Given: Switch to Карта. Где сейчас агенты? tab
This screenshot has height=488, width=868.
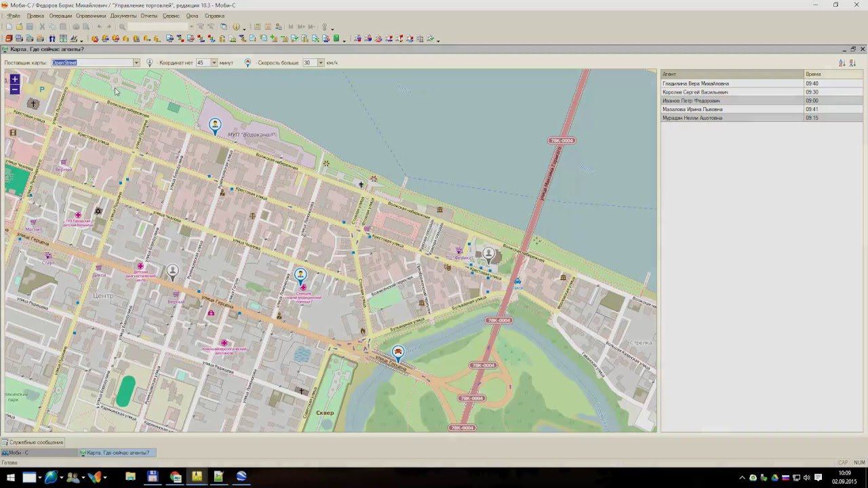Looking at the screenshot, I should point(117,453).
